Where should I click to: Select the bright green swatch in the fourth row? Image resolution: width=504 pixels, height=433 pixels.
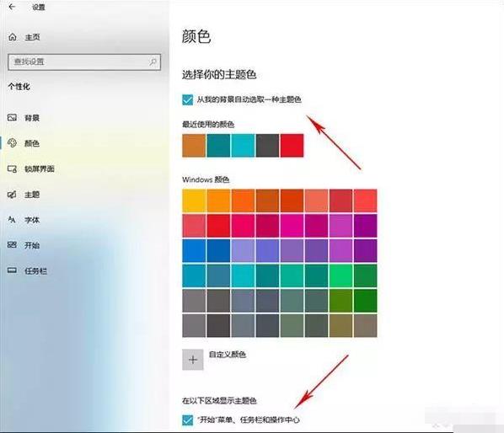pos(341,275)
